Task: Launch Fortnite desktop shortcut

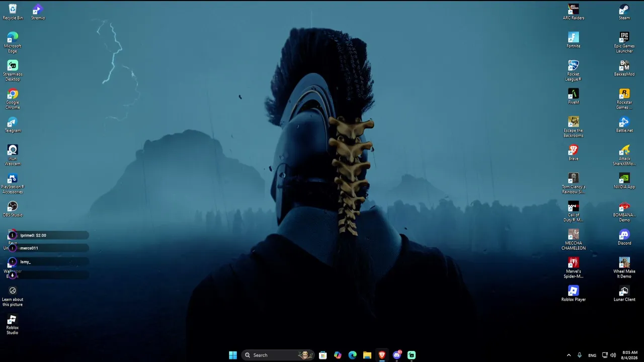Action: (574, 40)
